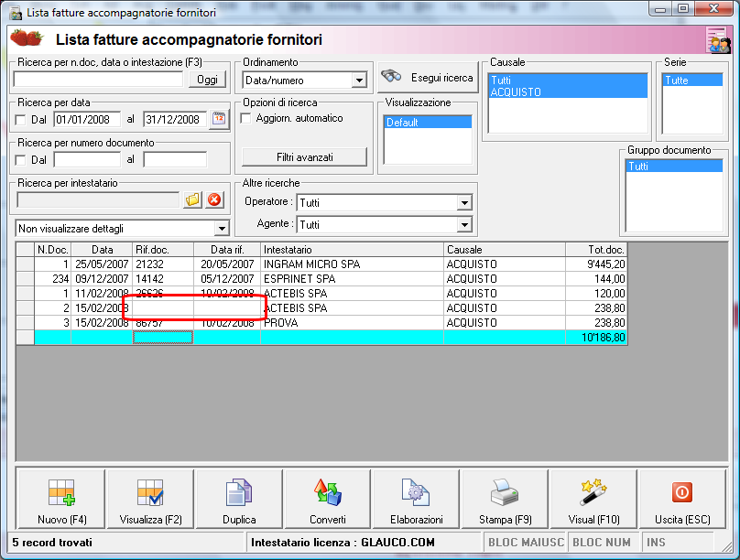Click the Stampa (F9) printer button
Image resolution: width=740 pixels, height=560 pixels.
tap(505, 500)
